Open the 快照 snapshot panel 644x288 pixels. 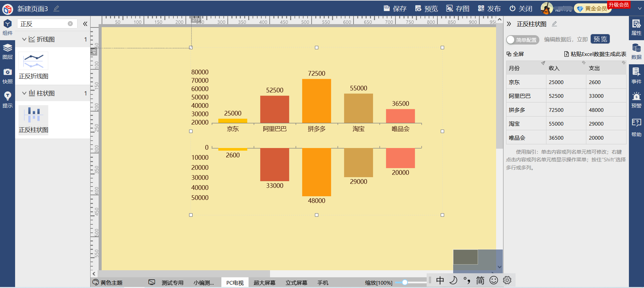[7, 76]
